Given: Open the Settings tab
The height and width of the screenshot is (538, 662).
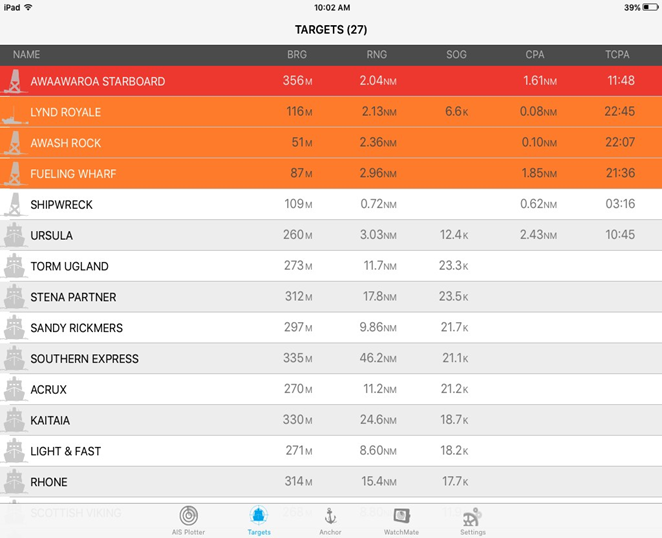Looking at the screenshot, I should [472, 521].
